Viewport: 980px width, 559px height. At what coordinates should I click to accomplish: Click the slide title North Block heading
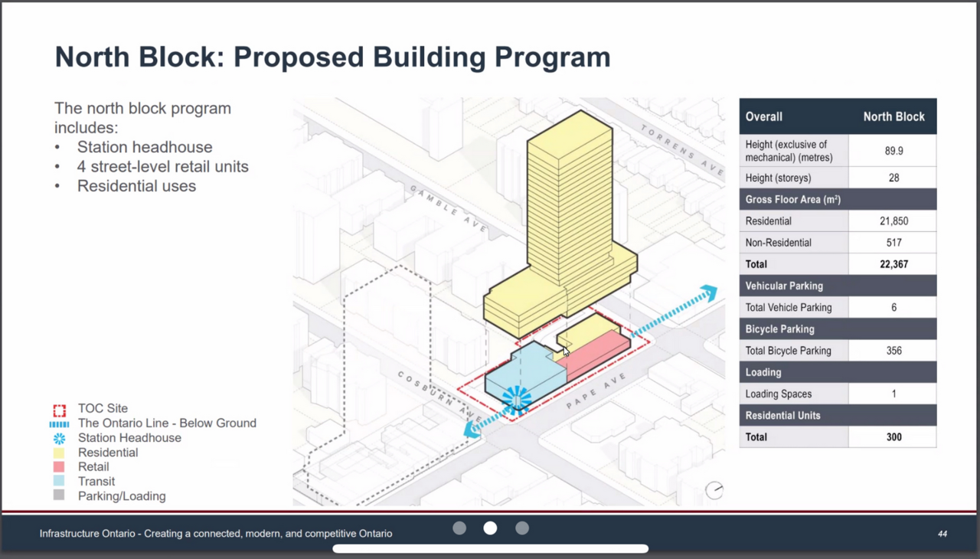tap(332, 57)
